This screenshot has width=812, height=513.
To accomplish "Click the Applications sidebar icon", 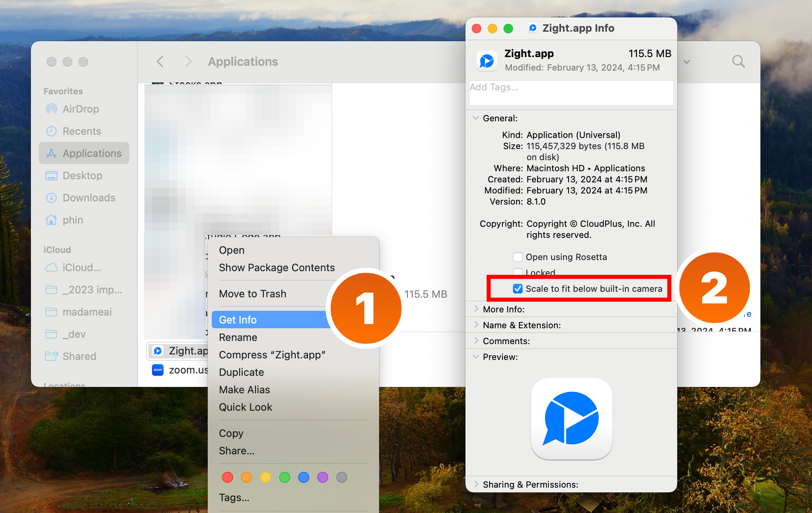I will 52,153.
